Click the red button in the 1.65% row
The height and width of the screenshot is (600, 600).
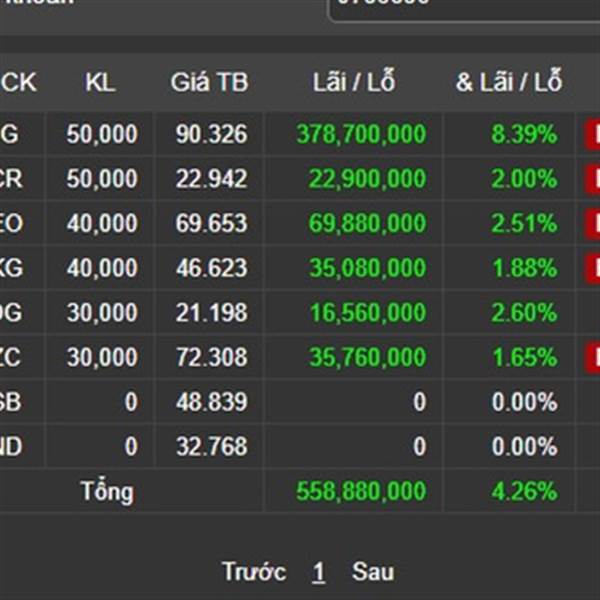[592, 357]
